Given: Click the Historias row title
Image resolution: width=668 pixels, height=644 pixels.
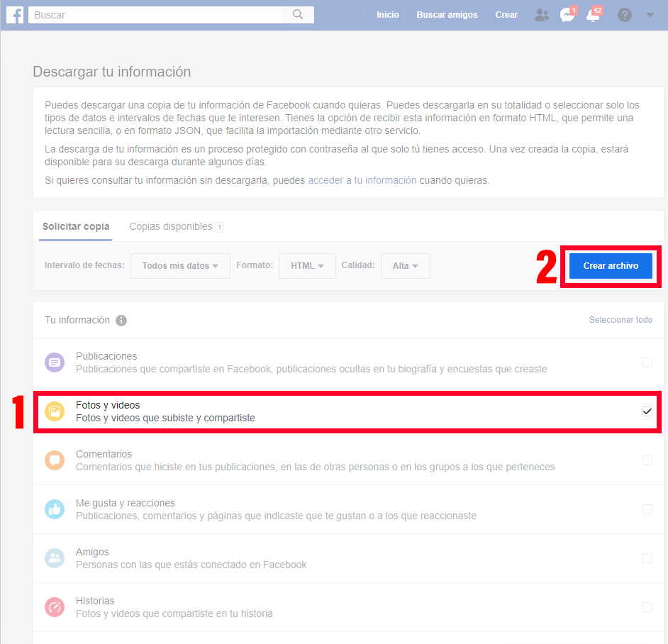Looking at the screenshot, I should [x=95, y=601].
